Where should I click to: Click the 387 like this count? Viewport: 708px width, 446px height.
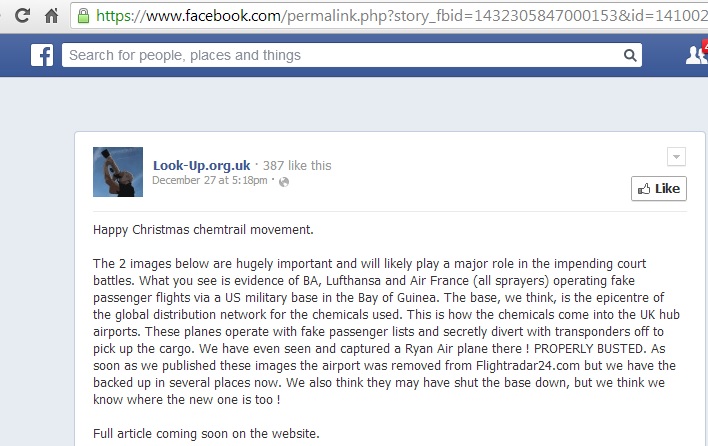[297, 165]
